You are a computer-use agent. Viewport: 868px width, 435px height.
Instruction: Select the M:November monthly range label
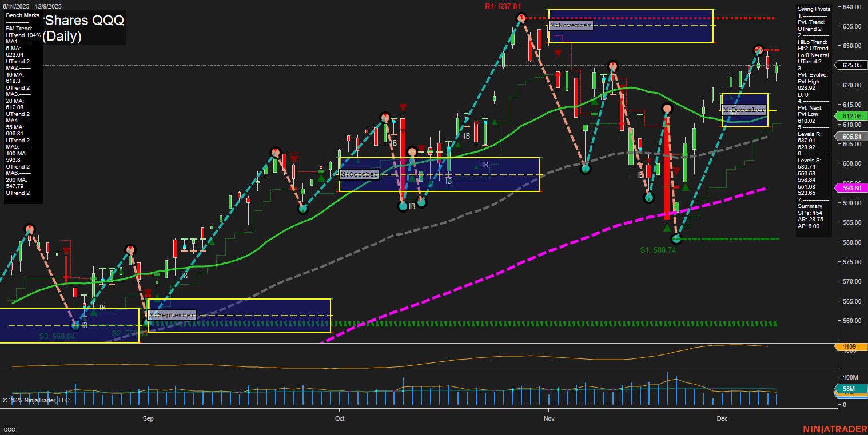coord(571,26)
